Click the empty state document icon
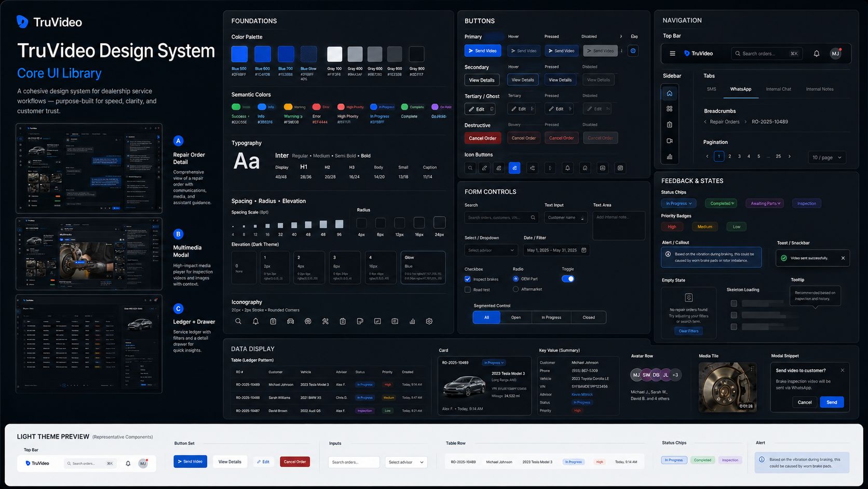Viewport: 868px width, 489px height. [x=689, y=298]
